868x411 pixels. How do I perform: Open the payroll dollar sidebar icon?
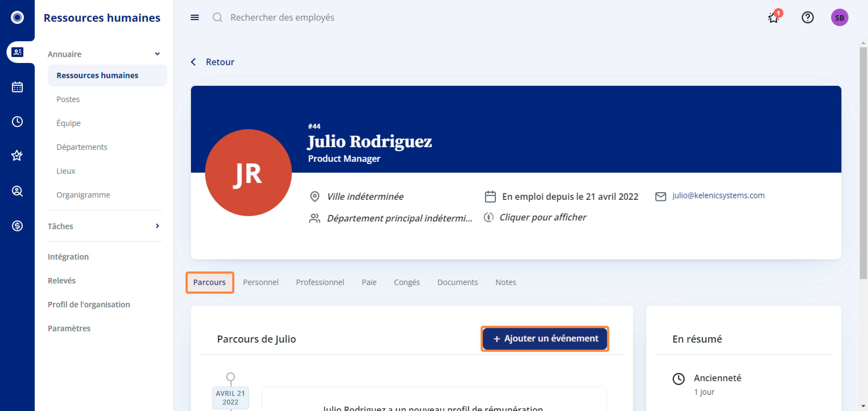[17, 226]
